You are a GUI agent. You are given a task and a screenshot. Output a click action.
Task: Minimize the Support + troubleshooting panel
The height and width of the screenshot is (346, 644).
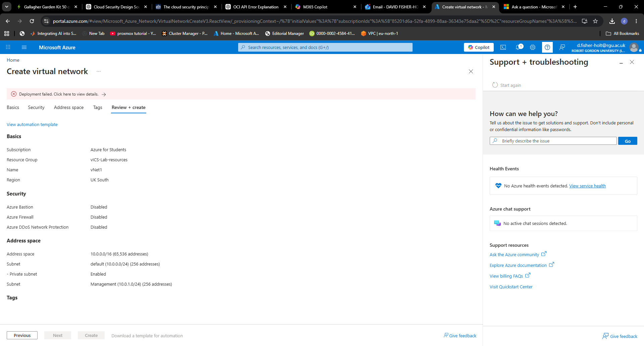coord(621,63)
